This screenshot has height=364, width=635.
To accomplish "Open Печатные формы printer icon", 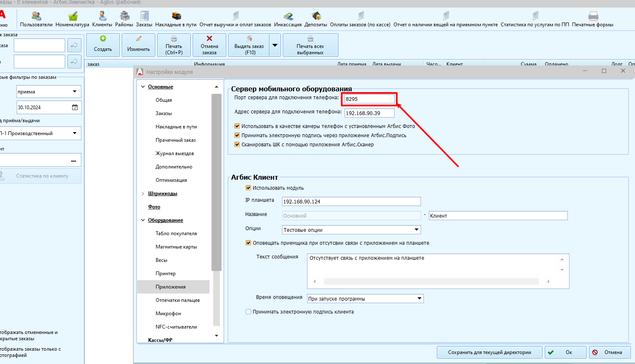I will (x=593, y=17).
